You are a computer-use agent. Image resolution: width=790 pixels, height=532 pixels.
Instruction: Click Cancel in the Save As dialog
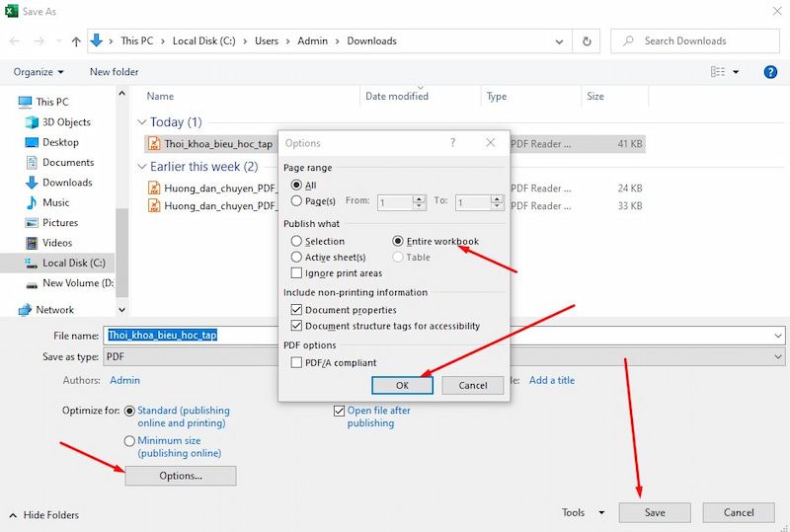tap(739, 513)
